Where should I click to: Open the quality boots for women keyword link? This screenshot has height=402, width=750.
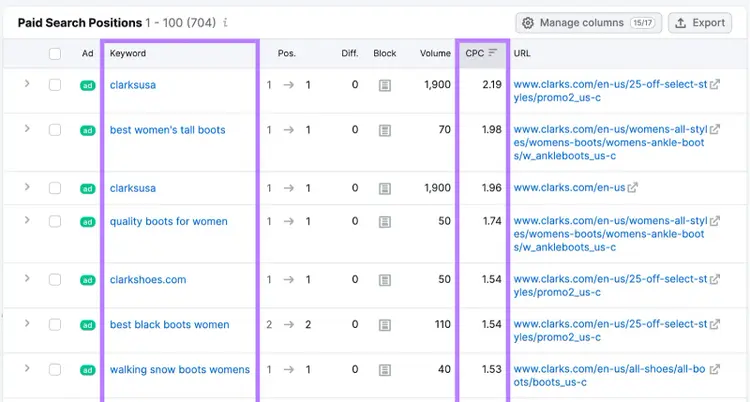pos(168,222)
